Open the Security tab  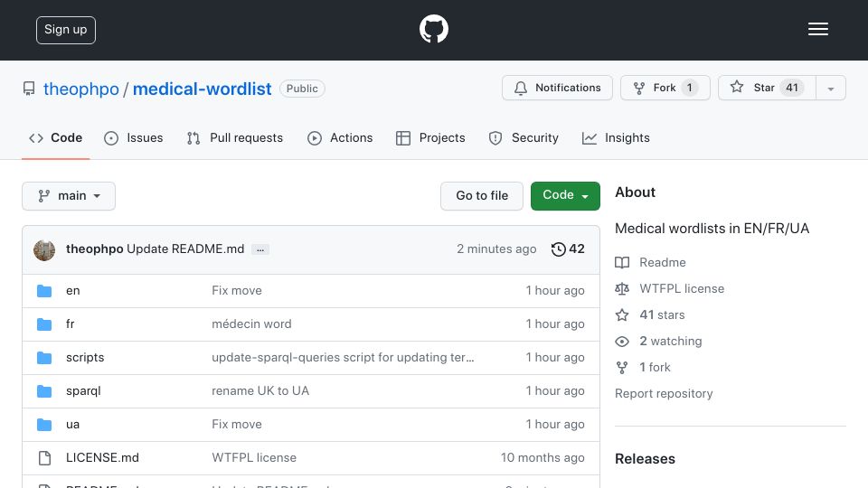pyautogui.click(x=524, y=137)
